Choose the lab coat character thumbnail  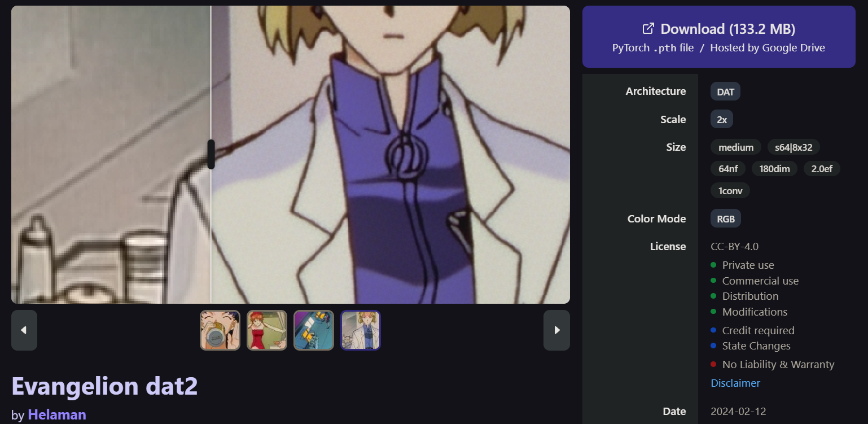[x=361, y=330]
